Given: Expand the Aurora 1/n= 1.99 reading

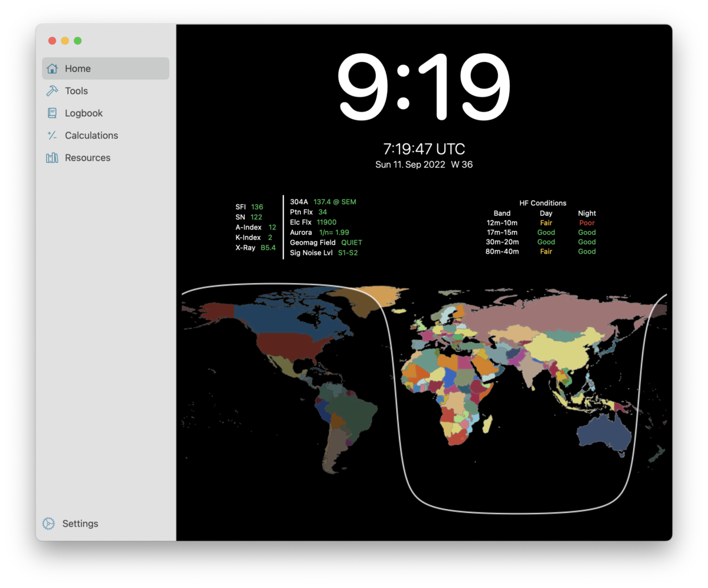Looking at the screenshot, I should pyautogui.click(x=317, y=232).
